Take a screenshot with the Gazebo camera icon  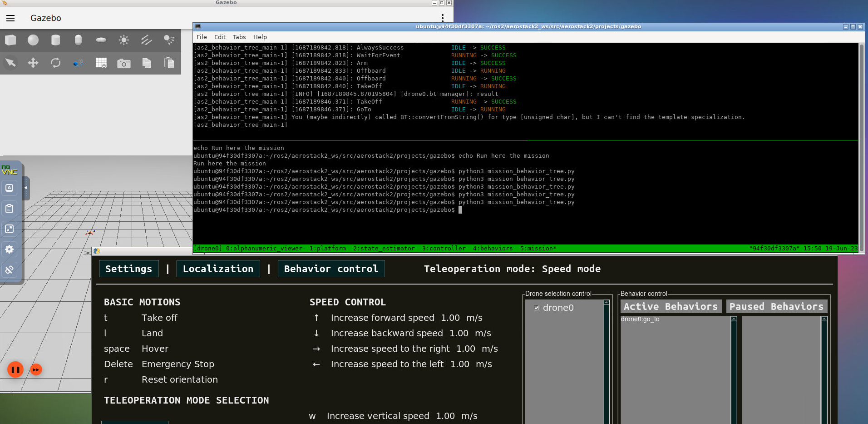pyautogui.click(x=123, y=63)
